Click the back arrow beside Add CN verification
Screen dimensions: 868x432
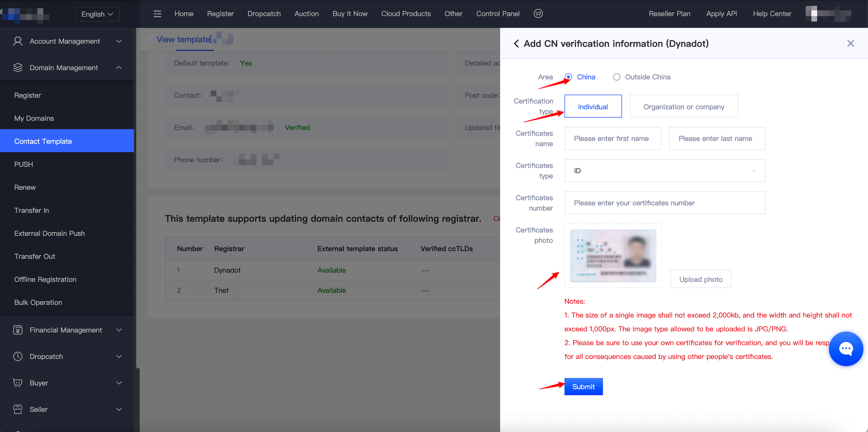[516, 44]
